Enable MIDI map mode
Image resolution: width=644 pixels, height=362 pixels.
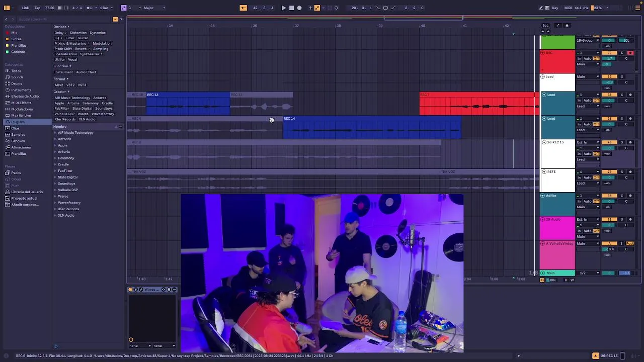click(568, 8)
